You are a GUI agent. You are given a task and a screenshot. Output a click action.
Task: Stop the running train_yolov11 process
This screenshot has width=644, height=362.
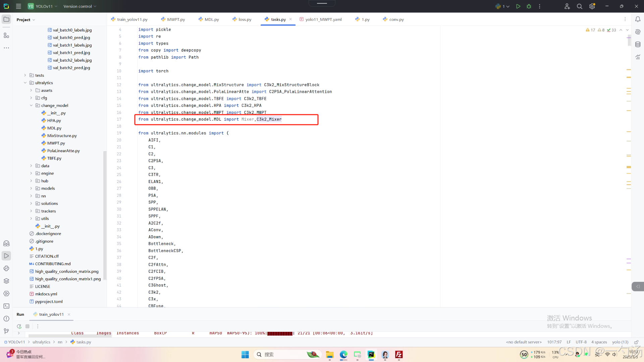point(28,326)
